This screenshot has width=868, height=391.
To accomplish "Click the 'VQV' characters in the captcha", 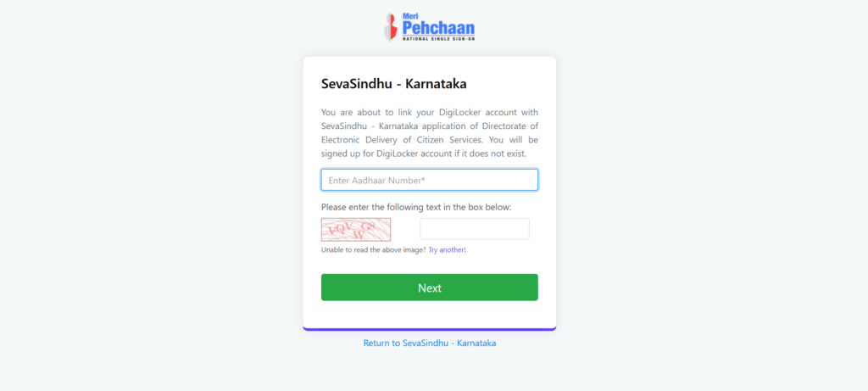I will click(341, 229).
